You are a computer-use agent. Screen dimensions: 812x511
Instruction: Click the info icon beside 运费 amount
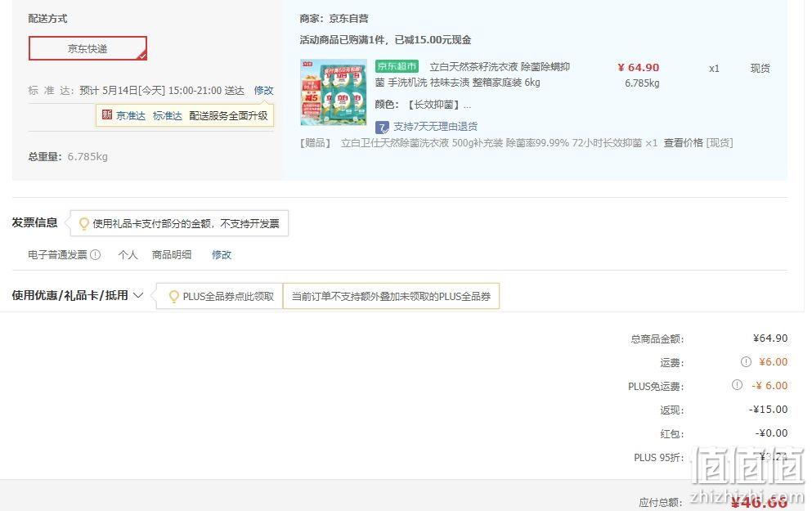tap(746, 362)
